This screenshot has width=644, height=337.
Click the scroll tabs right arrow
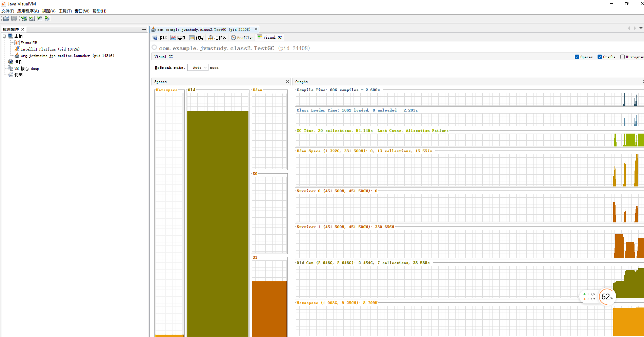pos(635,28)
